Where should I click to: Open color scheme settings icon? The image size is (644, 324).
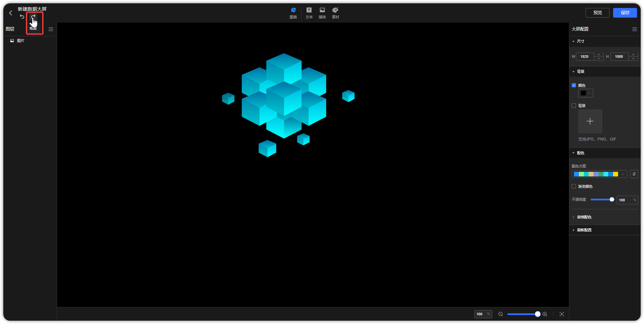tap(634, 174)
